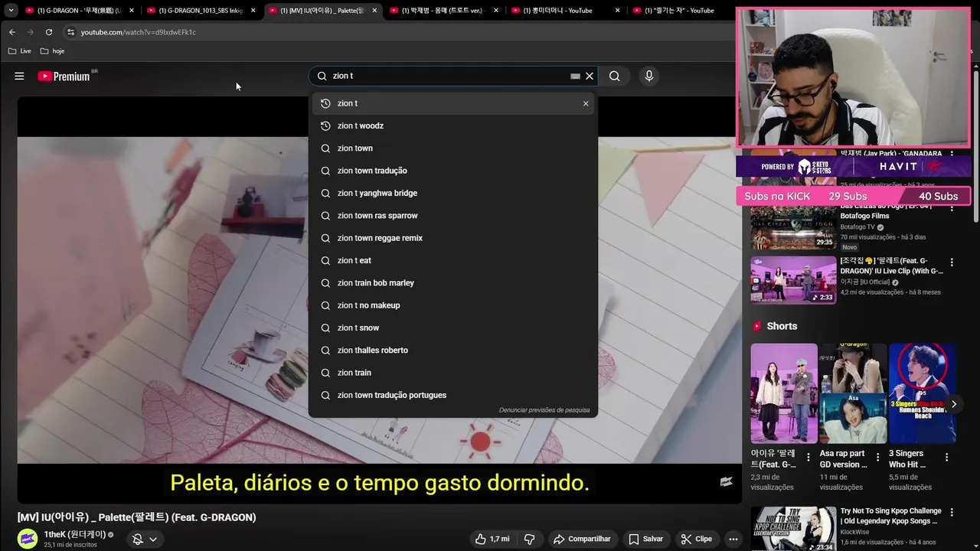Select suggestion 'zion town tradução portugues'
The height and width of the screenshot is (551, 980).
click(x=453, y=395)
